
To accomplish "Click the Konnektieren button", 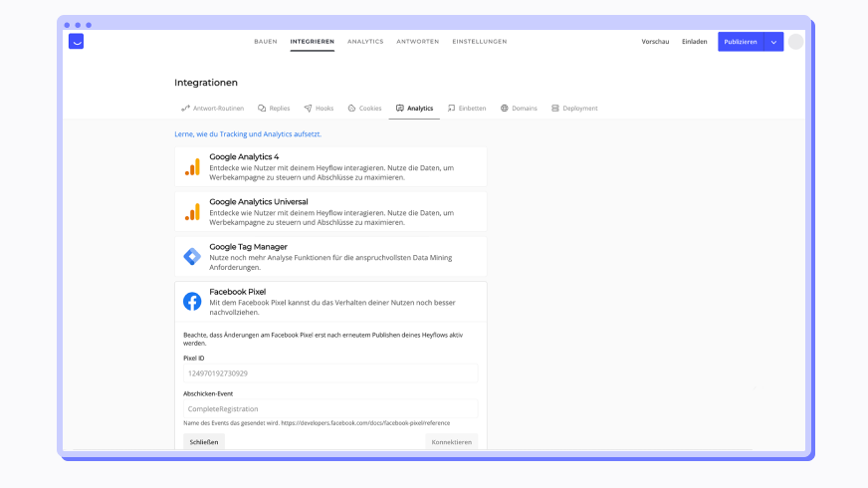I will (x=452, y=442).
